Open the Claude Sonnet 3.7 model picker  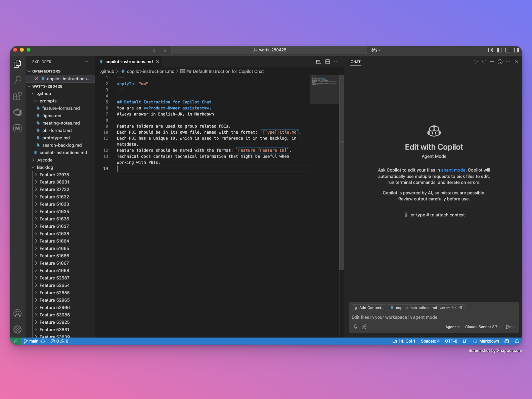(x=483, y=327)
